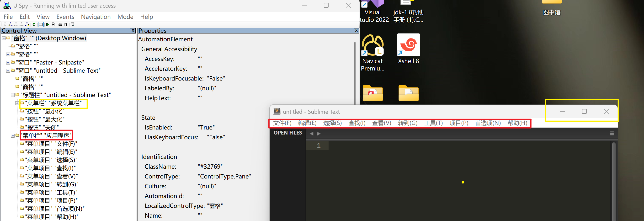Open the File menu in UISpy

(x=8, y=17)
